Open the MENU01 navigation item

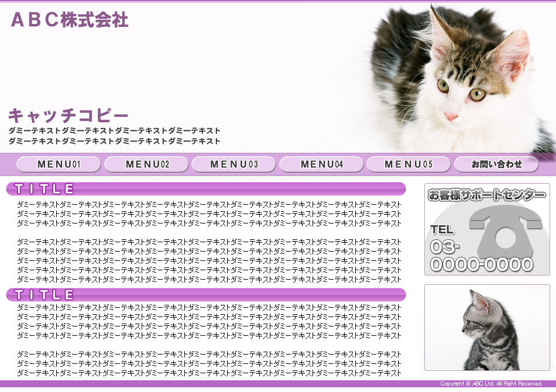[x=59, y=164]
